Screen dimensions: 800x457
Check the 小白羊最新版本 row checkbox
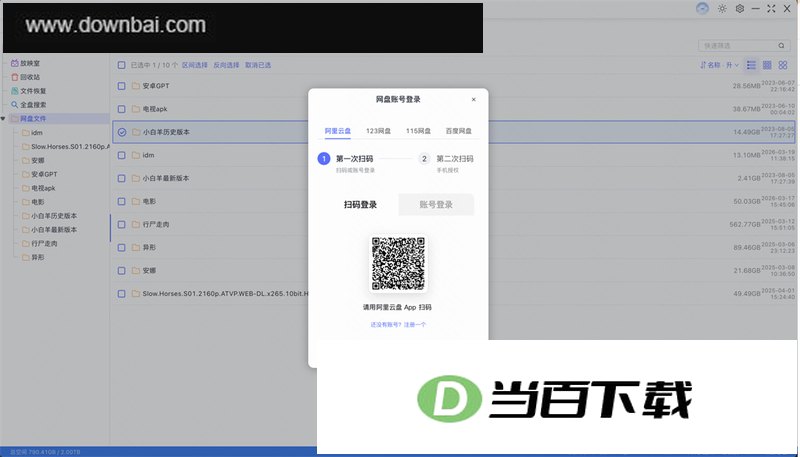click(121, 178)
